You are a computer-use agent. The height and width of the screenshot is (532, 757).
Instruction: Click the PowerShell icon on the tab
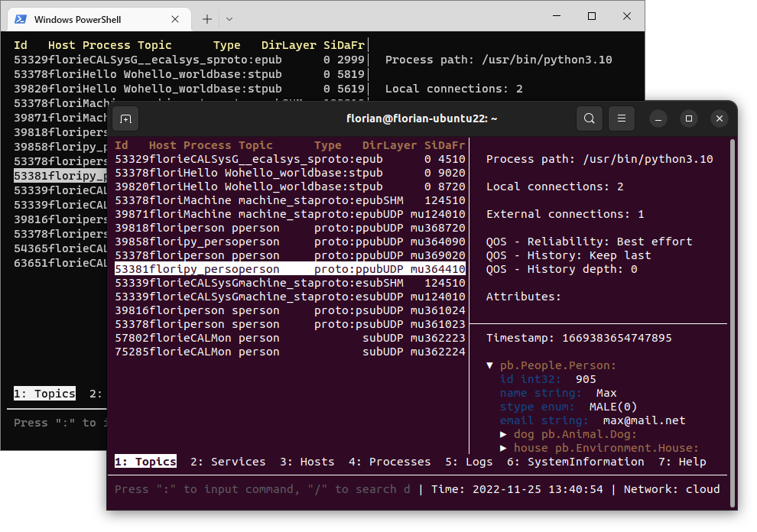pyautogui.click(x=21, y=19)
